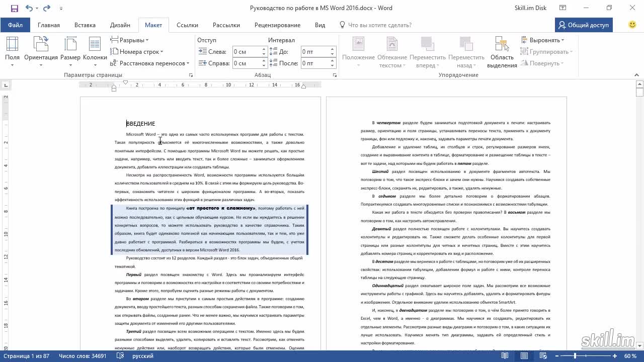644x362 pixels.
Task: Open the Область выделения selection pane
Action: [502, 52]
